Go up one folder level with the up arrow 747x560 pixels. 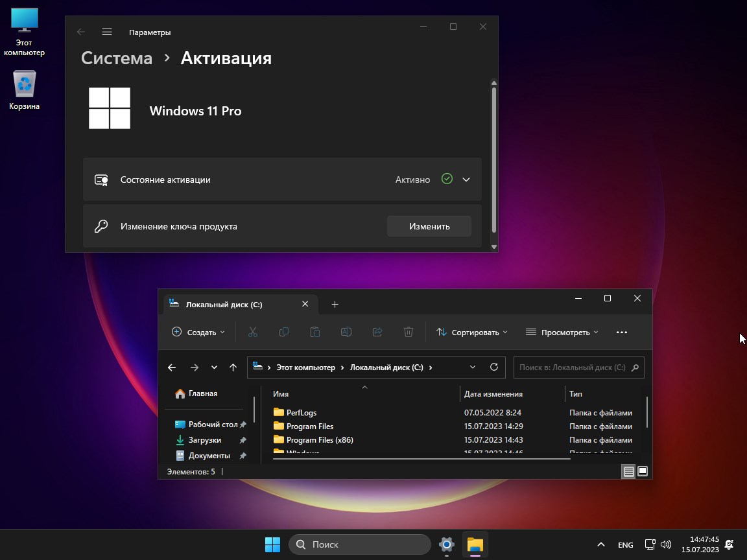pyautogui.click(x=233, y=367)
